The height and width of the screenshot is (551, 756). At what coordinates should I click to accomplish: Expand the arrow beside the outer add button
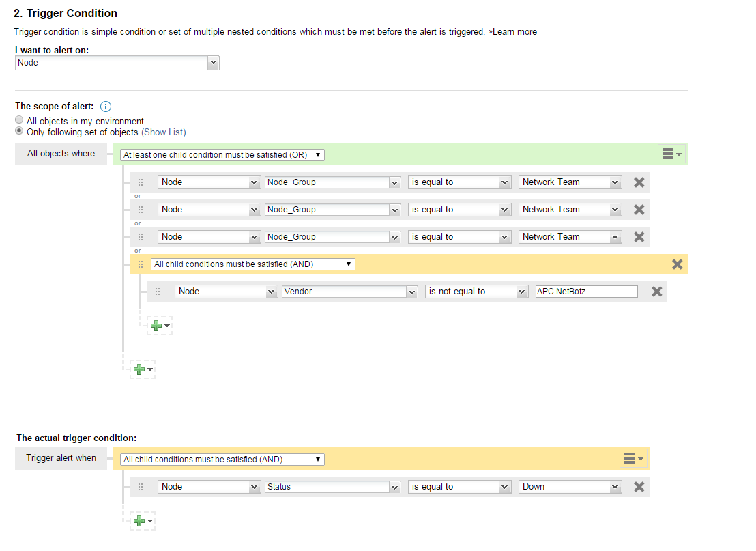pyautogui.click(x=149, y=369)
